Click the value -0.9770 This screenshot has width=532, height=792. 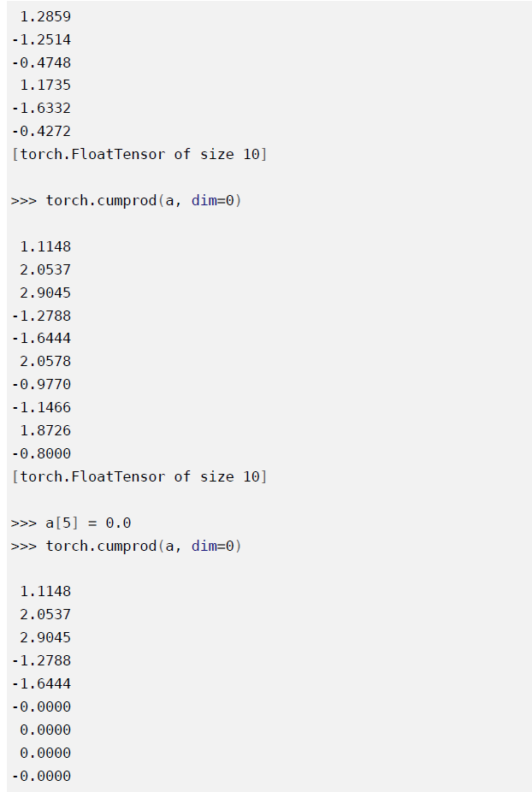[x=41, y=384]
